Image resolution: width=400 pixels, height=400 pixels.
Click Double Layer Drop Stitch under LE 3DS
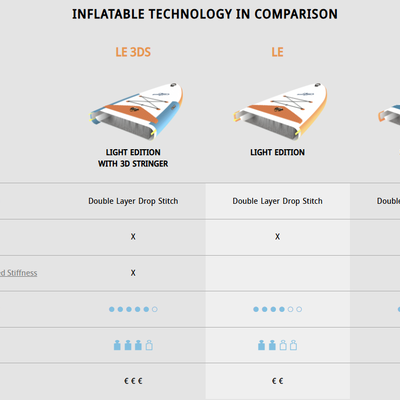(133, 201)
